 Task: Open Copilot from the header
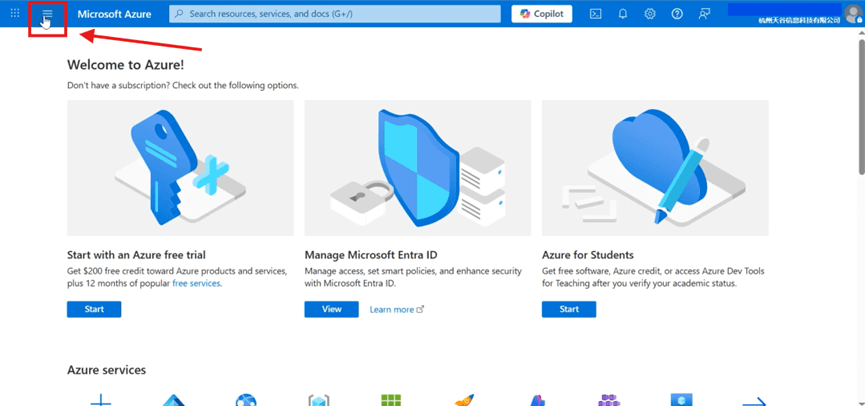point(542,14)
